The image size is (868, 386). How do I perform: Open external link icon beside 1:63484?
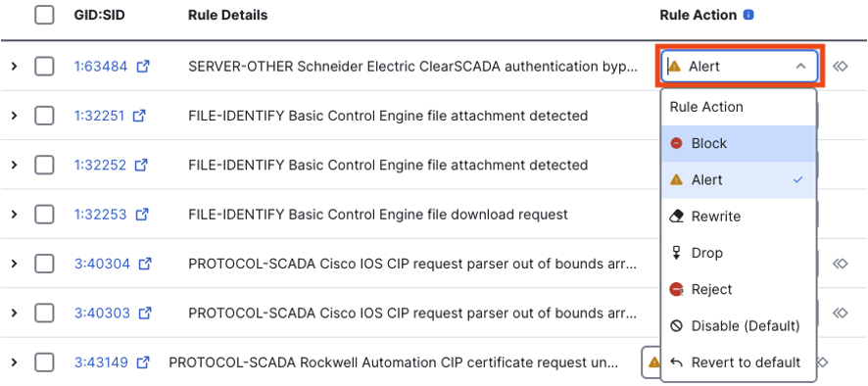(143, 67)
